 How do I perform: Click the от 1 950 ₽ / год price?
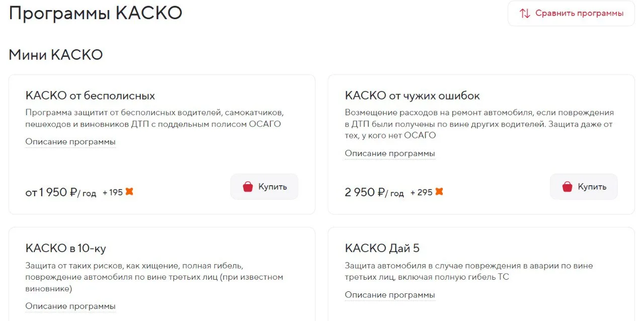point(60,192)
